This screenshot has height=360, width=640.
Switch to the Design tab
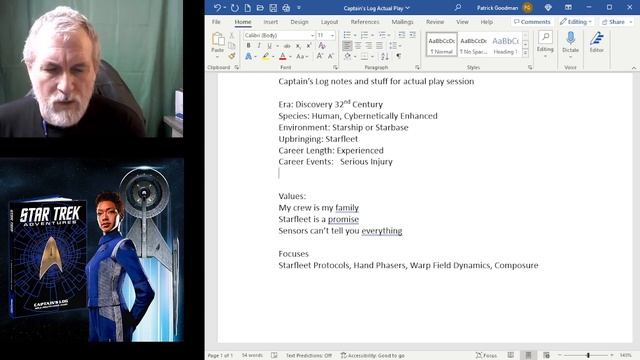(299, 22)
